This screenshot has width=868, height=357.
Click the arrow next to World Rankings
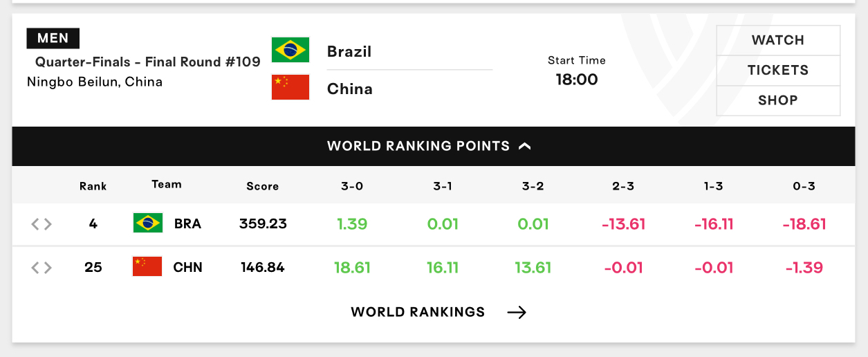click(x=517, y=313)
